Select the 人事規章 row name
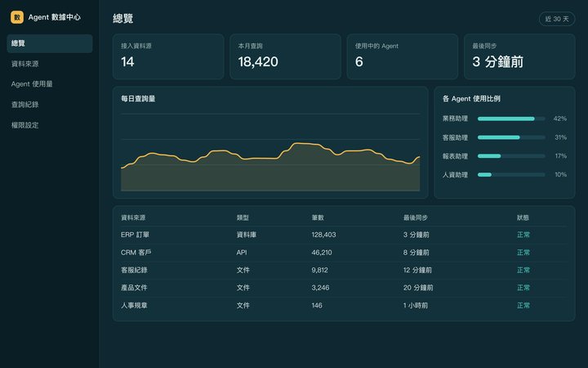The image size is (588, 368). (x=134, y=305)
